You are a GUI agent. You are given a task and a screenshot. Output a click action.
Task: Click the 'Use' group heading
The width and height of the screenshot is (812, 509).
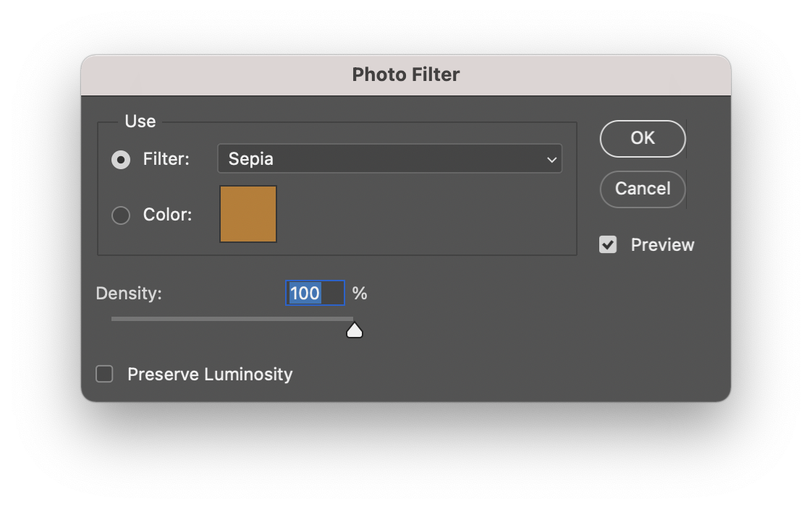[140, 121]
